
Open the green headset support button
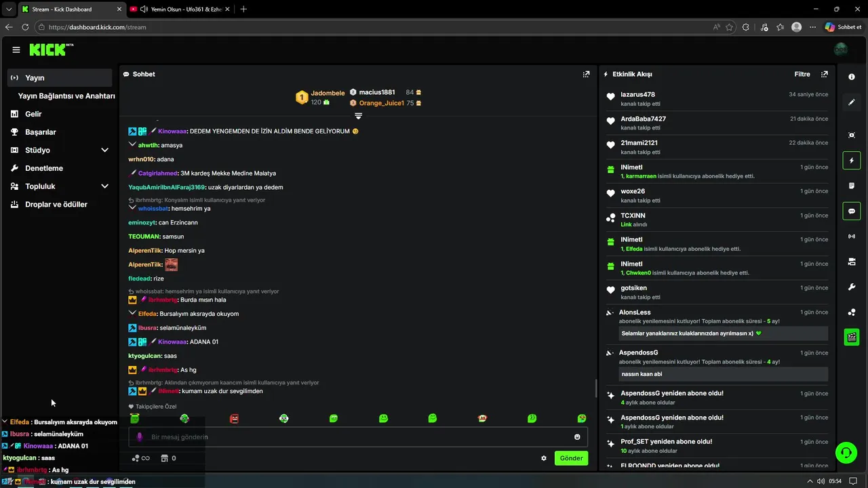click(846, 452)
